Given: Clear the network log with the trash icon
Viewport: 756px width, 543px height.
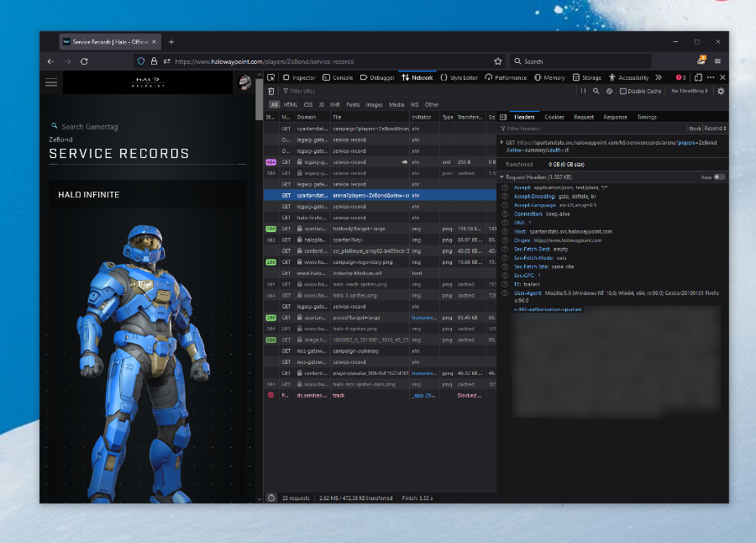Looking at the screenshot, I should coord(271,91).
